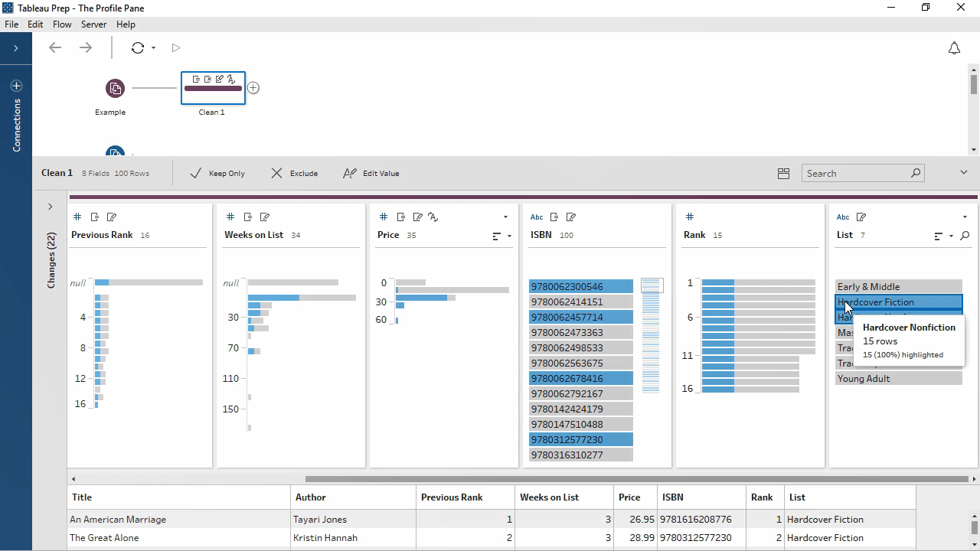Screen dimensions: 980x551
Task: Open the Server menu
Action: (93, 24)
